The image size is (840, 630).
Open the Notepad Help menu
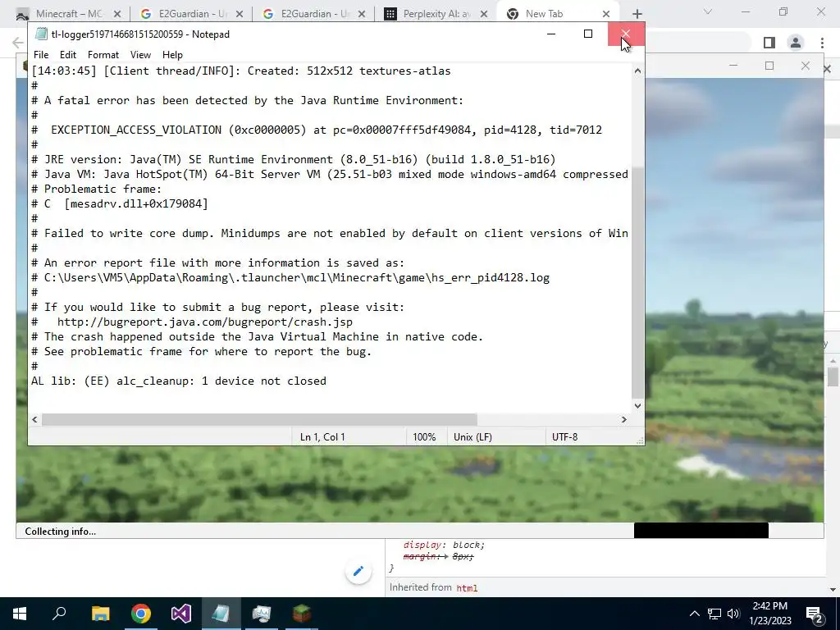tap(172, 55)
